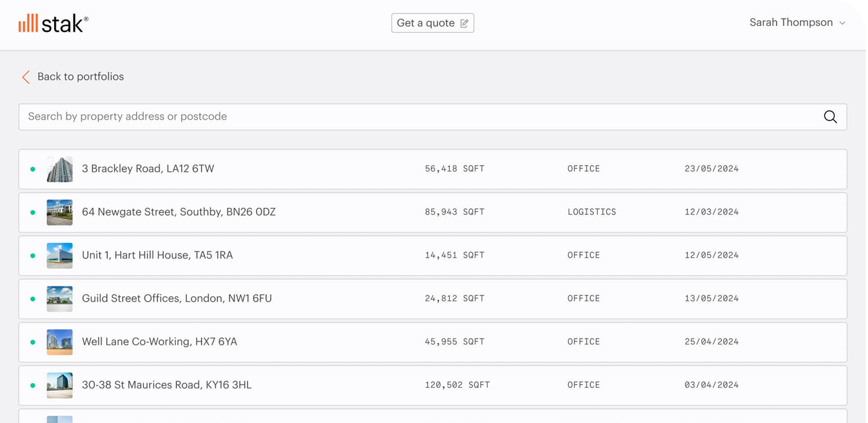Click green status dot for Well Lane Co-Working

coord(33,342)
